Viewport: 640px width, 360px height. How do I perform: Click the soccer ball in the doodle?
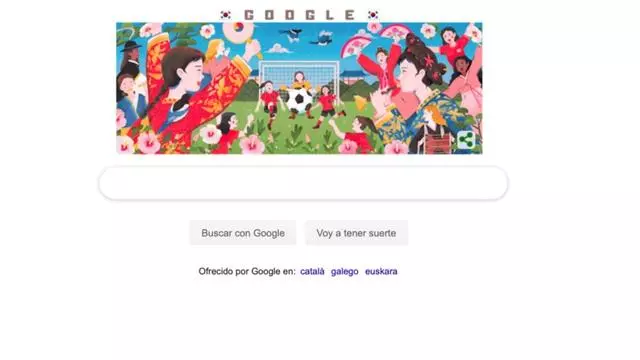click(x=299, y=100)
